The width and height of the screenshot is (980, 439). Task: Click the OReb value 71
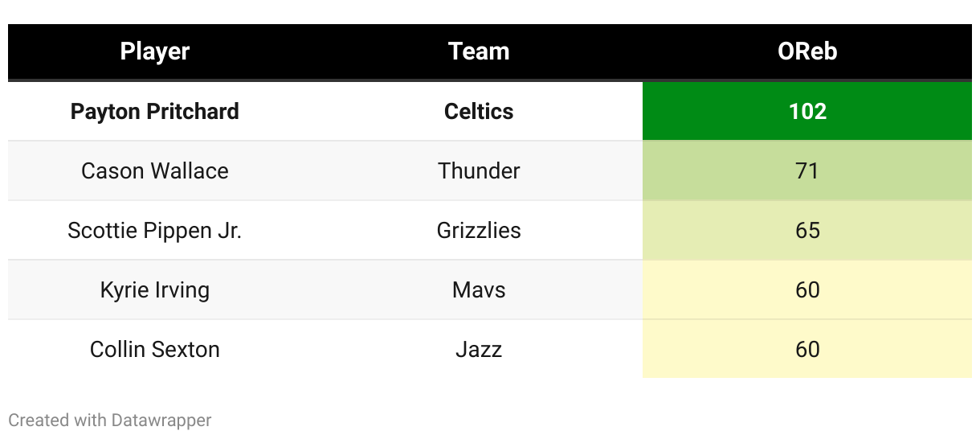[806, 170]
